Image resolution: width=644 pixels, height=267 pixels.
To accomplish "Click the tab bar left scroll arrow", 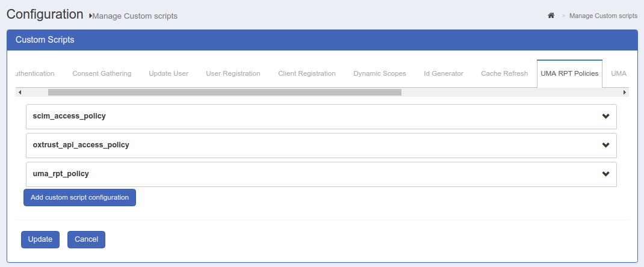I will tap(20, 92).
